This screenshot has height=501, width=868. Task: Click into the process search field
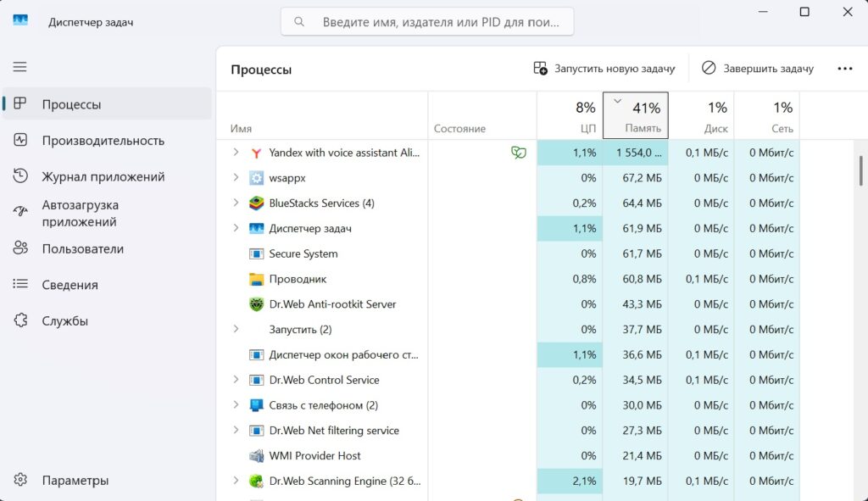[427, 21]
